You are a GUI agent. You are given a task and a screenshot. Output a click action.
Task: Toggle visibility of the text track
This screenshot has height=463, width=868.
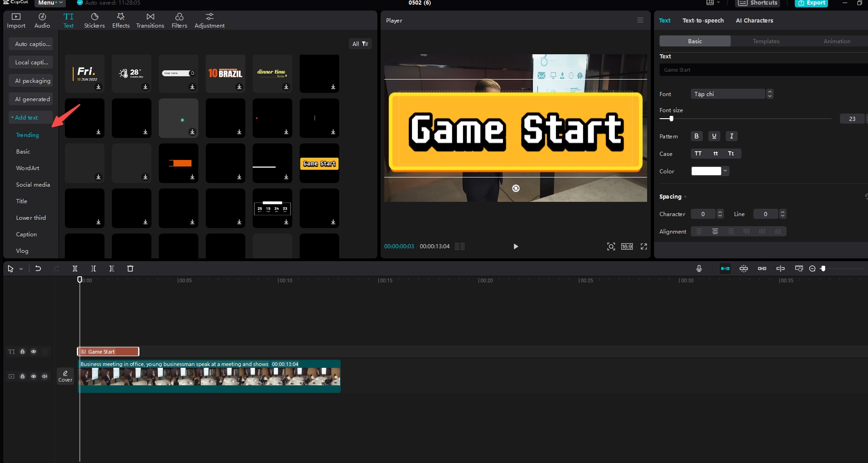point(34,351)
